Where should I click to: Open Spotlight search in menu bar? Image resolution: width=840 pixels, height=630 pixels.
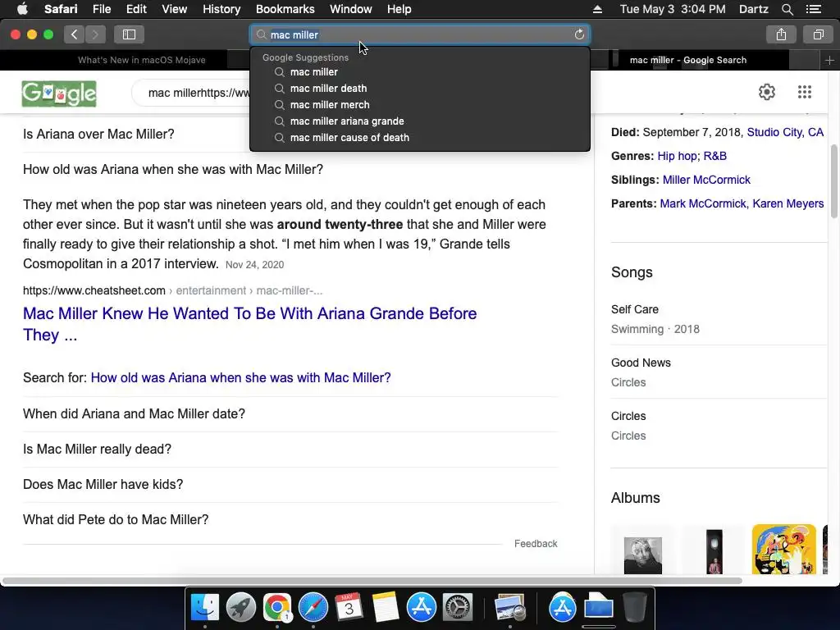(787, 9)
